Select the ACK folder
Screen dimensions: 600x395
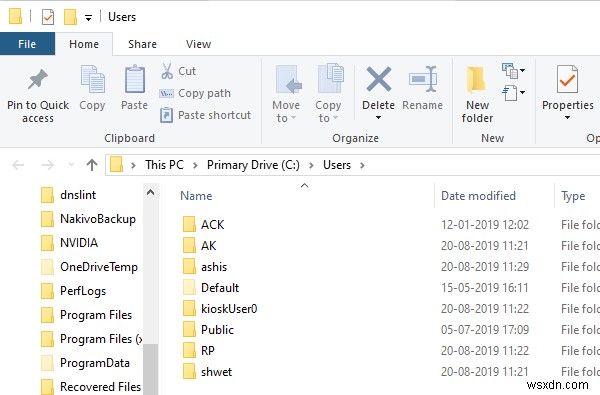pyautogui.click(x=203, y=224)
